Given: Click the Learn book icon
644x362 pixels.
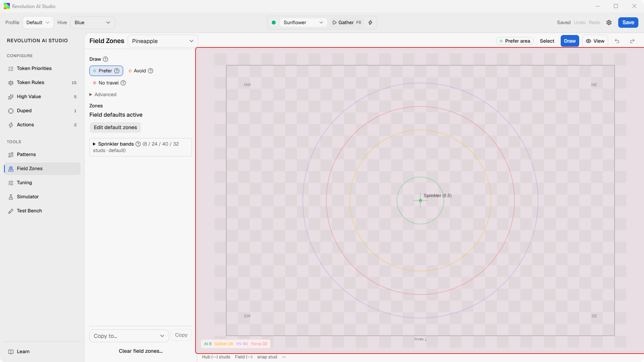Looking at the screenshot, I should point(11,352).
